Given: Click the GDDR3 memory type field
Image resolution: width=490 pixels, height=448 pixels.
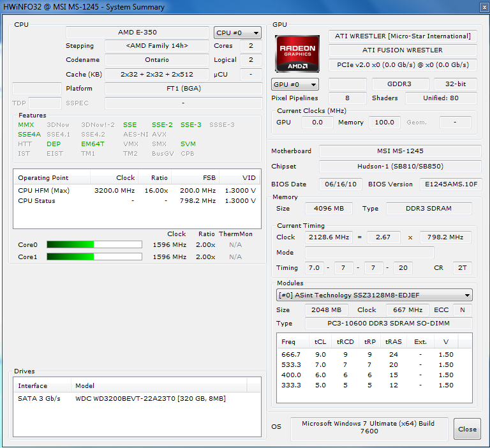Looking at the screenshot, I should tap(400, 84).
